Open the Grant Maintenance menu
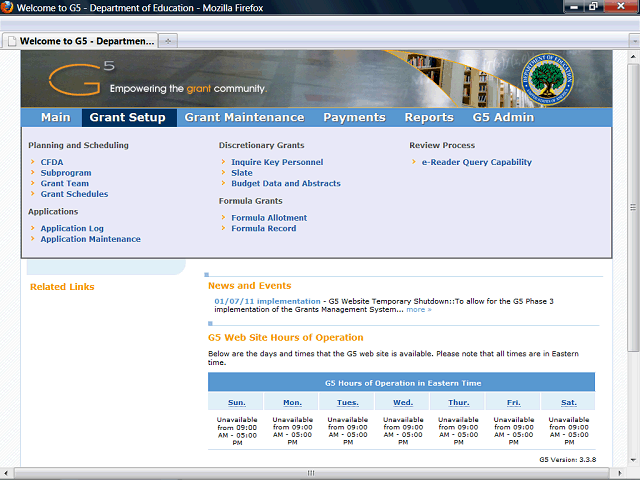 244,118
